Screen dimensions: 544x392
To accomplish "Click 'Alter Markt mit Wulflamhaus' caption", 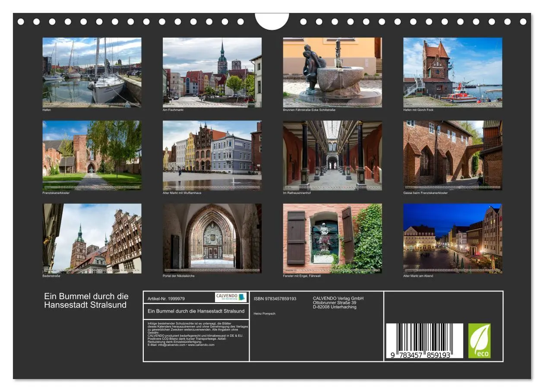I will click(x=182, y=193).
